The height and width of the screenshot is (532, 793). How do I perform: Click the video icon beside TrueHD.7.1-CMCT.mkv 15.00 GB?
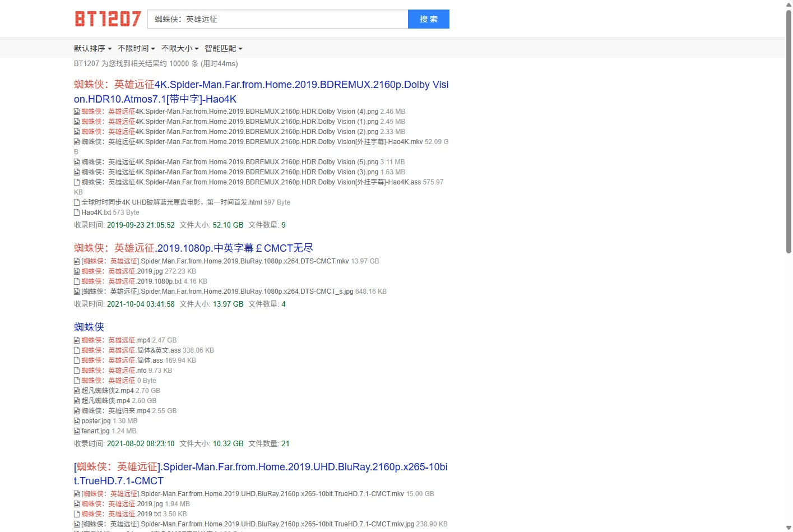coord(77,494)
